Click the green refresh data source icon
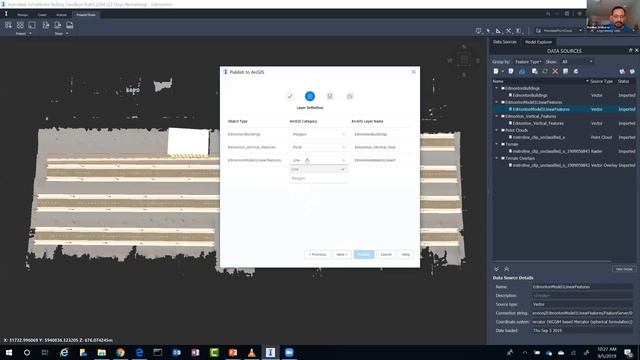The image size is (640, 360). click(545, 71)
